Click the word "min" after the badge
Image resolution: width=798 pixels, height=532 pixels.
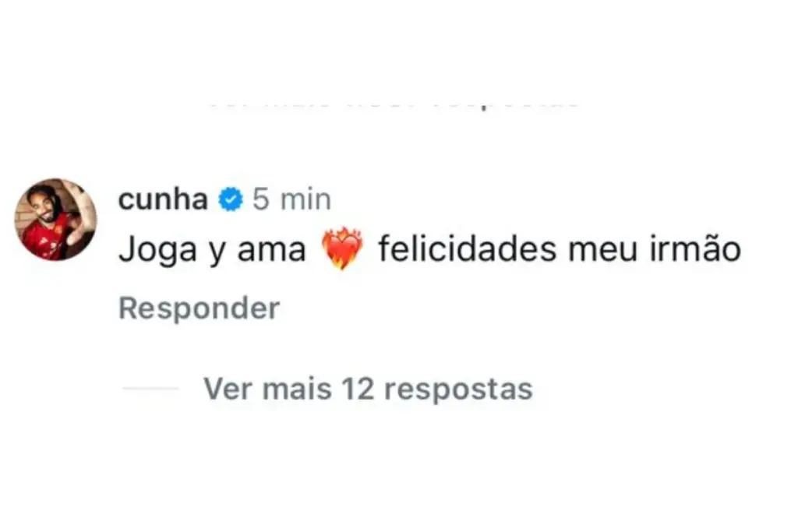305,200
